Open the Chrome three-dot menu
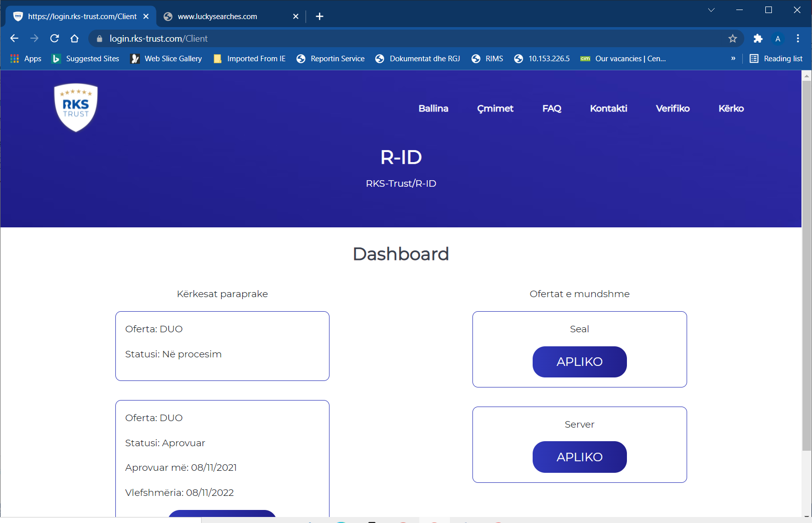Viewport: 812px width, 523px height. pos(798,39)
